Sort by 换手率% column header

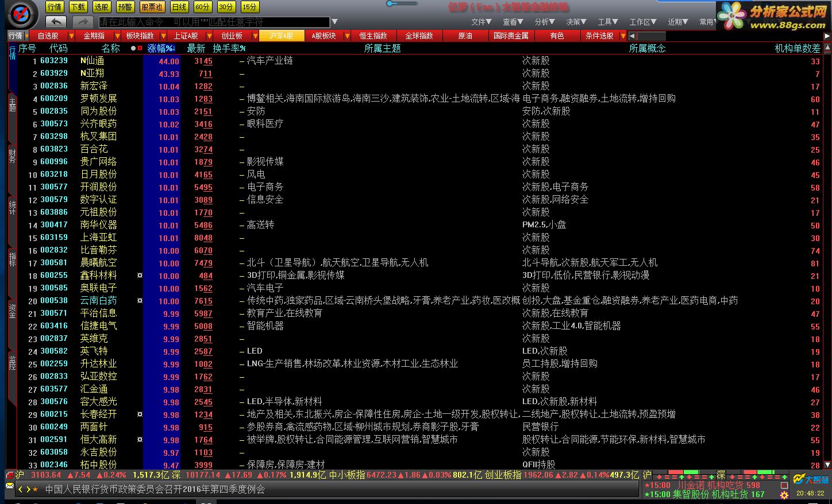[229, 49]
